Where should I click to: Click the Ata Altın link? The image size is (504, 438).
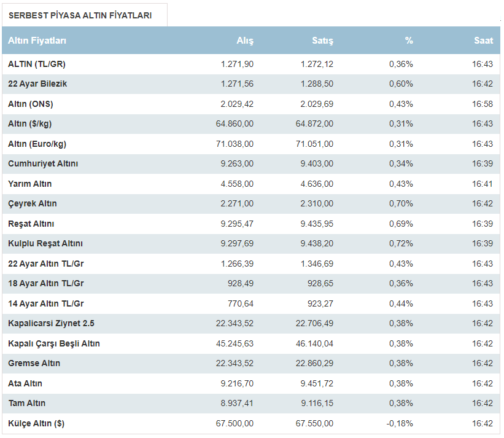click(25, 383)
